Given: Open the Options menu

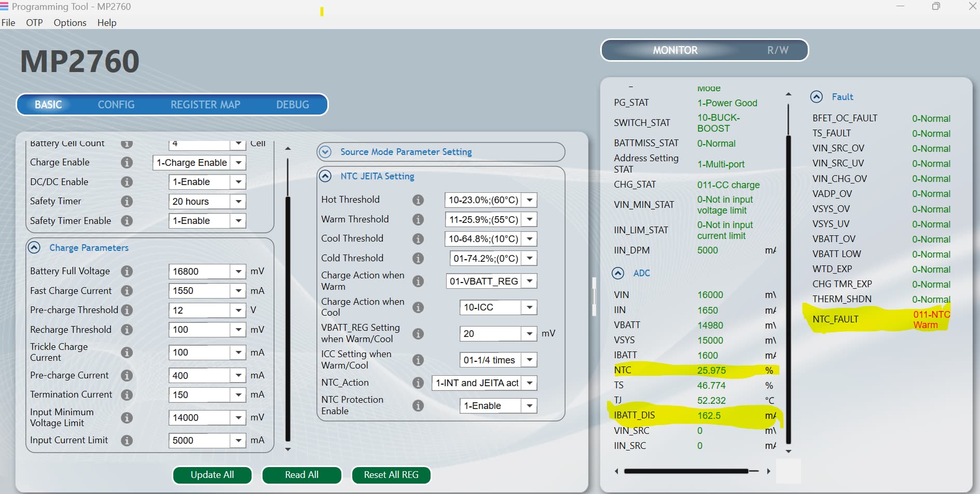Looking at the screenshot, I should pos(70,23).
